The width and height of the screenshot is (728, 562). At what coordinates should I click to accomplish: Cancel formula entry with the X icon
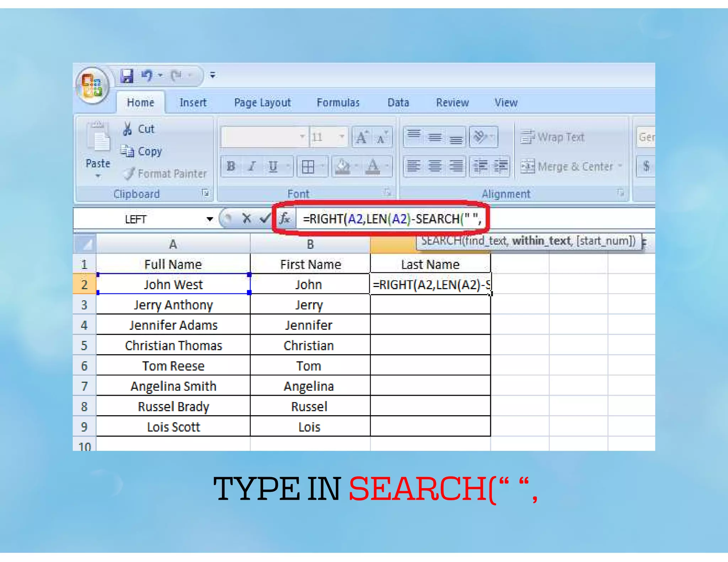click(x=246, y=218)
